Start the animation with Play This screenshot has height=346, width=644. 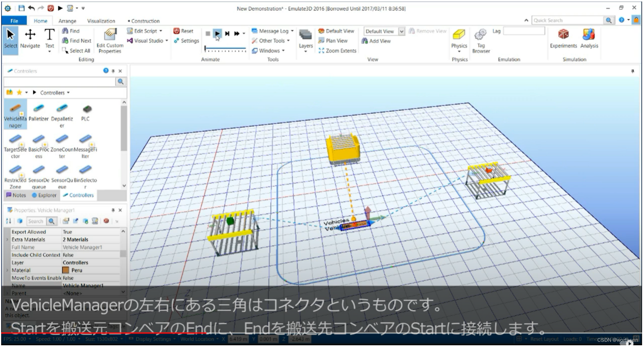[x=217, y=34]
